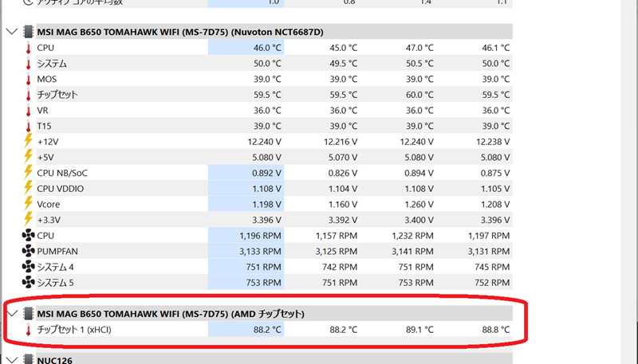Select the PUMPFAN sensor label
This screenshot has height=364, width=638.
[57, 252]
